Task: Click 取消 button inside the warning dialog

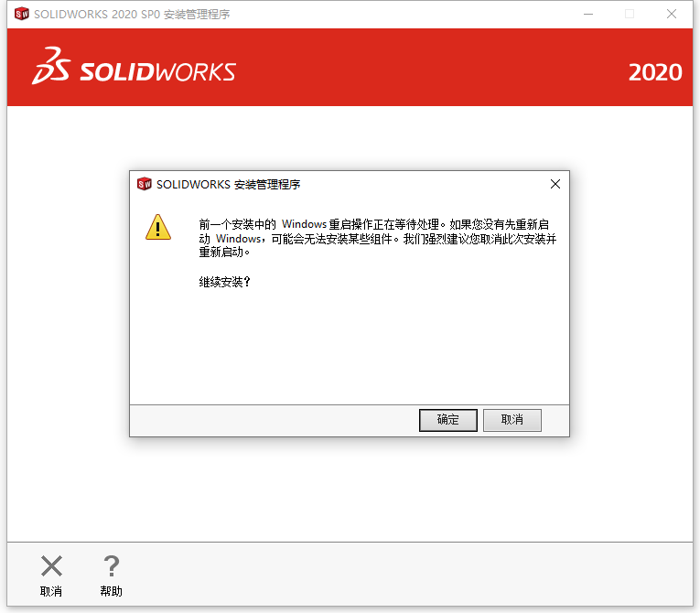Action: pos(512,420)
